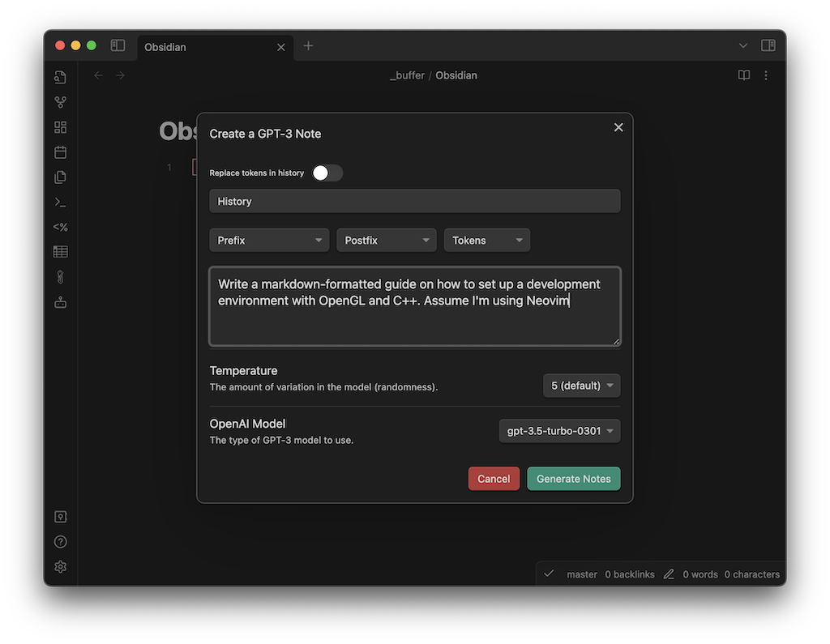Click the Cancel button

[494, 479]
